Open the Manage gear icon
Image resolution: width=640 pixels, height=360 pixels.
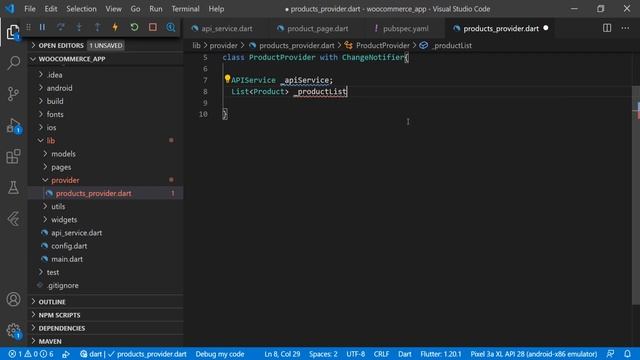pyautogui.click(x=13, y=330)
